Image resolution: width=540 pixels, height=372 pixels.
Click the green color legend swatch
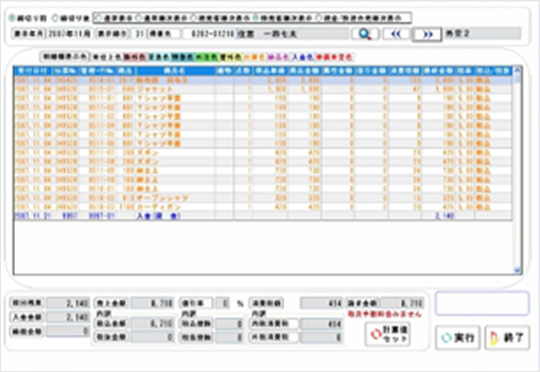207,57
